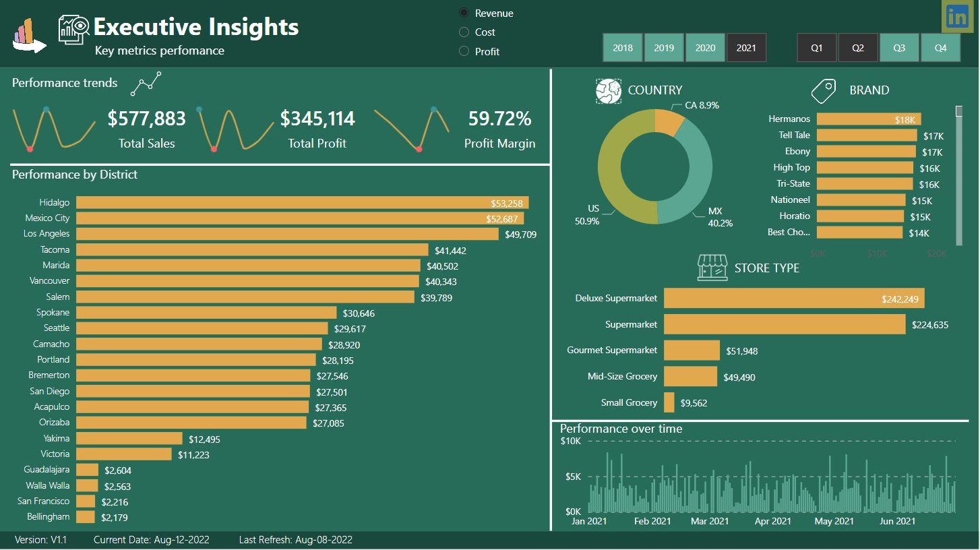Click the Mar 2021 axis label
The image size is (980, 550).
click(710, 521)
